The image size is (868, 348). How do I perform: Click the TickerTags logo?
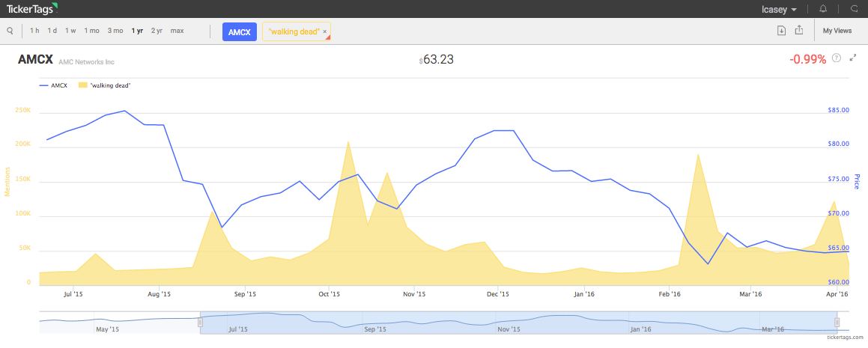pyautogui.click(x=31, y=9)
